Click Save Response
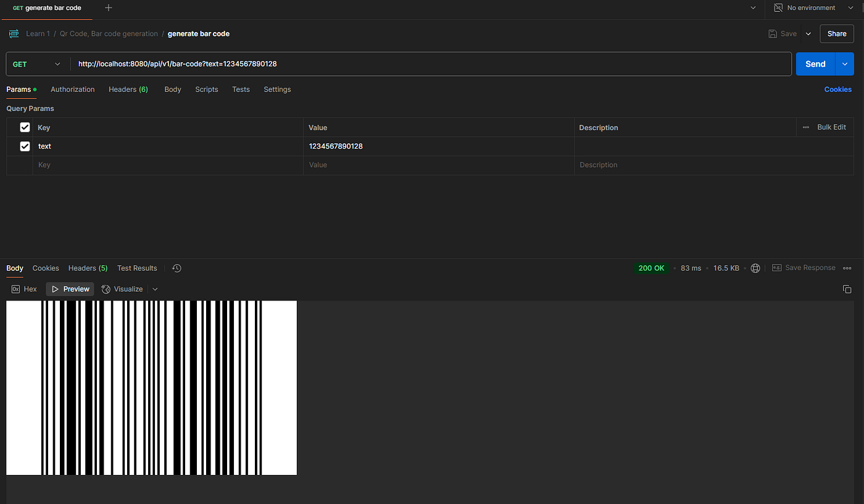Image resolution: width=864 pixels, height=504 pixels. 804,268
